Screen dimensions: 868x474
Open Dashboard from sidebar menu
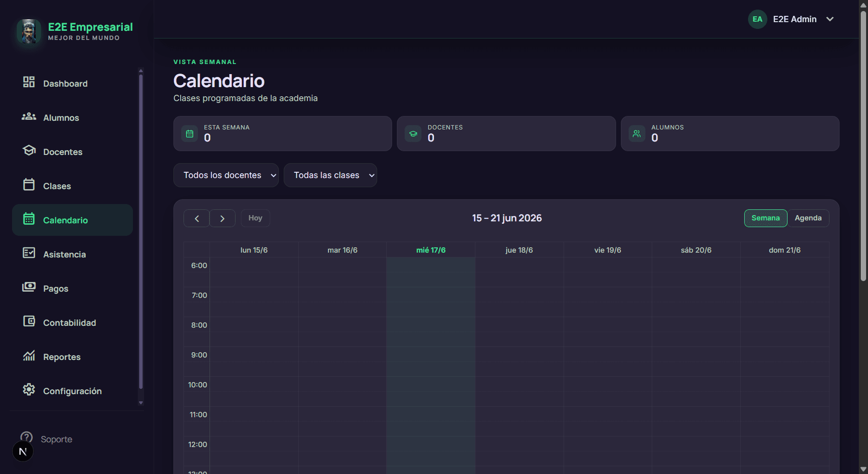click(72, 83)
